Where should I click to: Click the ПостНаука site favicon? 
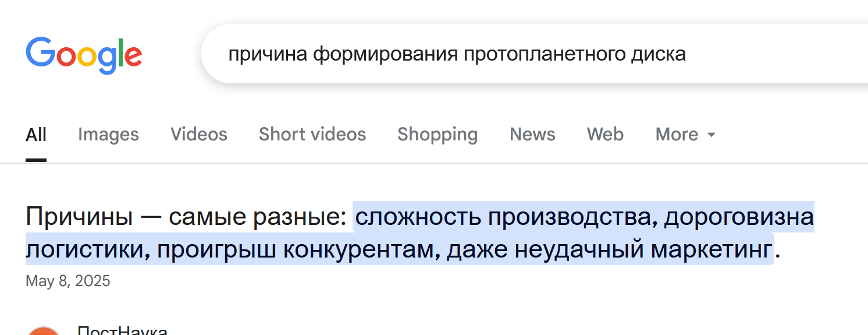[x=44, y=330]
